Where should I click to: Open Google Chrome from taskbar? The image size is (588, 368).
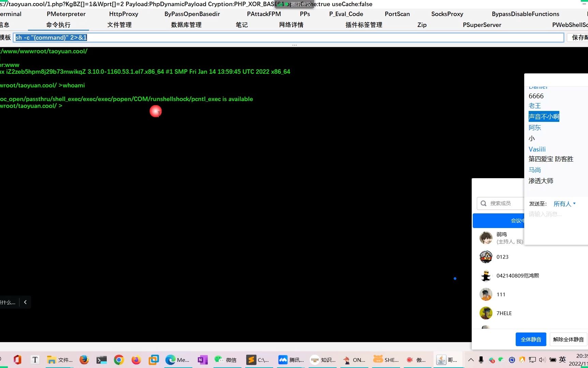pos(119,359)
